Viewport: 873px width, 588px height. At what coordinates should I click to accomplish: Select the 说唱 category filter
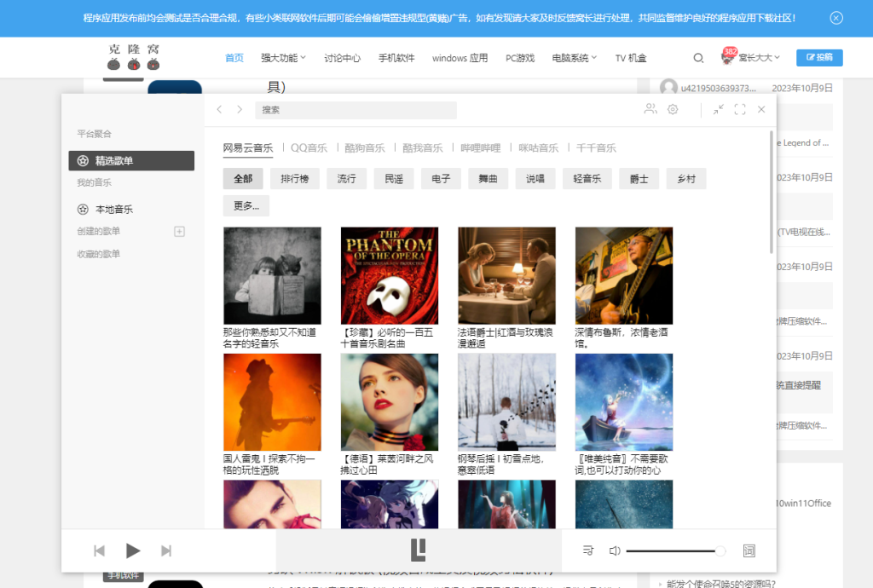tap(535, 179)
